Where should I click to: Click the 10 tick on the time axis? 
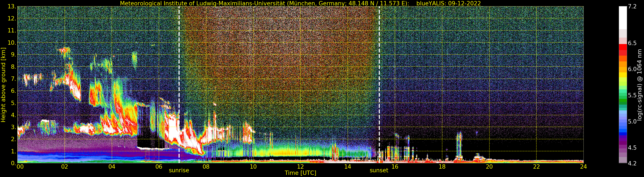click(253, 166)
